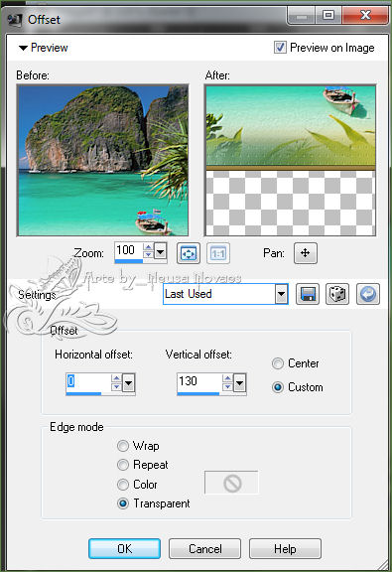
Task: Click the Fit image to window icon
Action: [x=189, y=253]
